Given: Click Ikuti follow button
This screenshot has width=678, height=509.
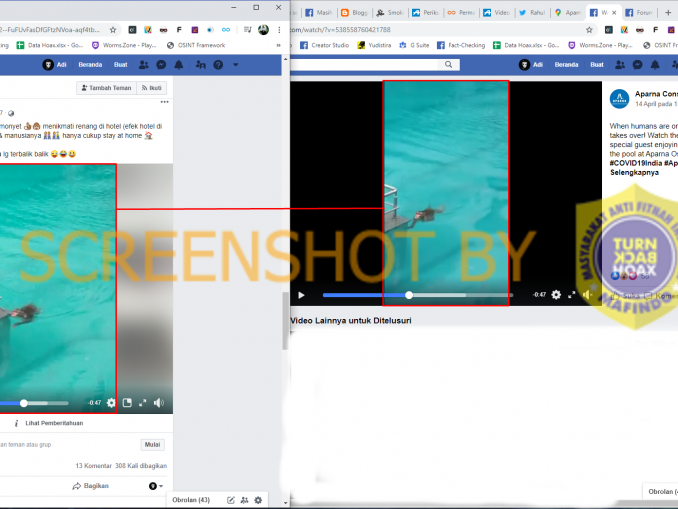Looking at the screenshot, I should [x=151, y=88].
